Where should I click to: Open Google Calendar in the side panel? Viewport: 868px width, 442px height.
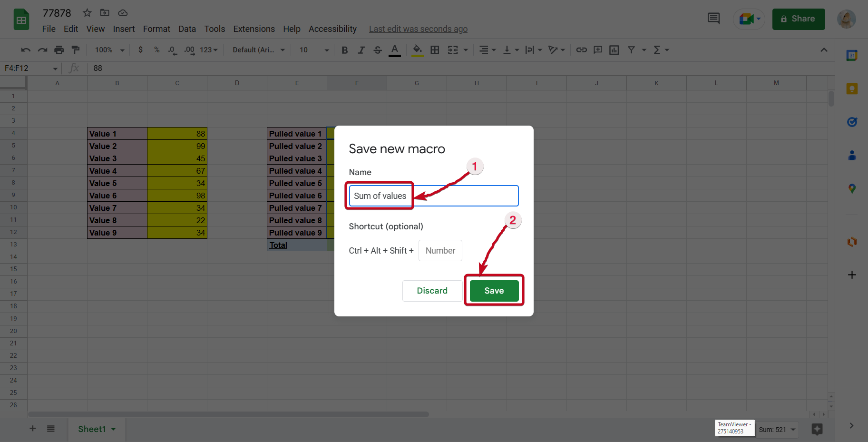852,55
